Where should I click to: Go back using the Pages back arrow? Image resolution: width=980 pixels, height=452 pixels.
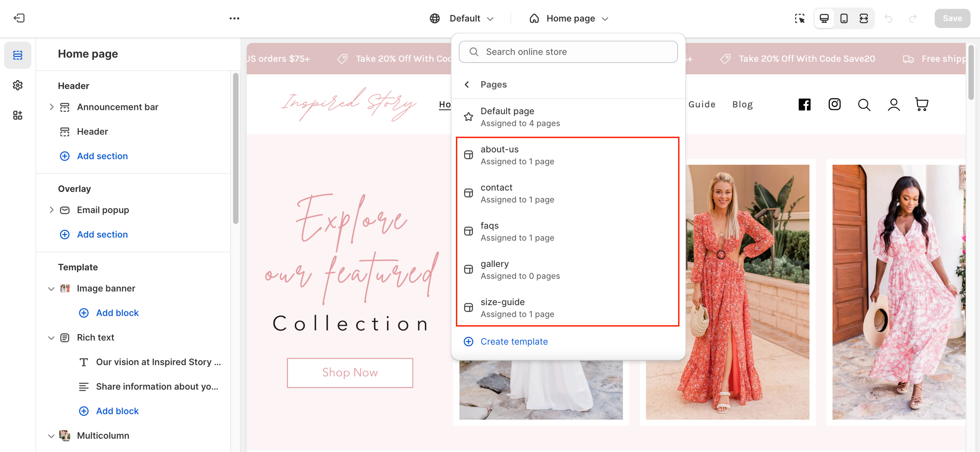tap(467, 84)
